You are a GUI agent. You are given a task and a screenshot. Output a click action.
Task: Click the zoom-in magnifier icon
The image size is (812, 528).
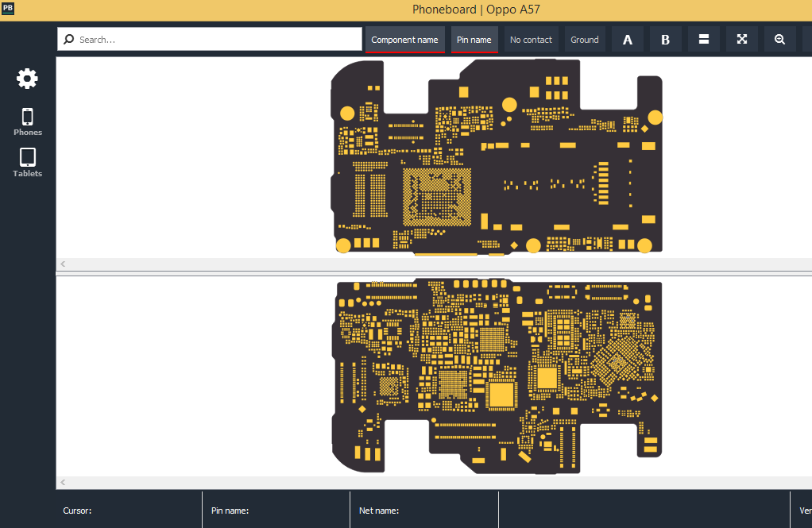tap(780, 40)
